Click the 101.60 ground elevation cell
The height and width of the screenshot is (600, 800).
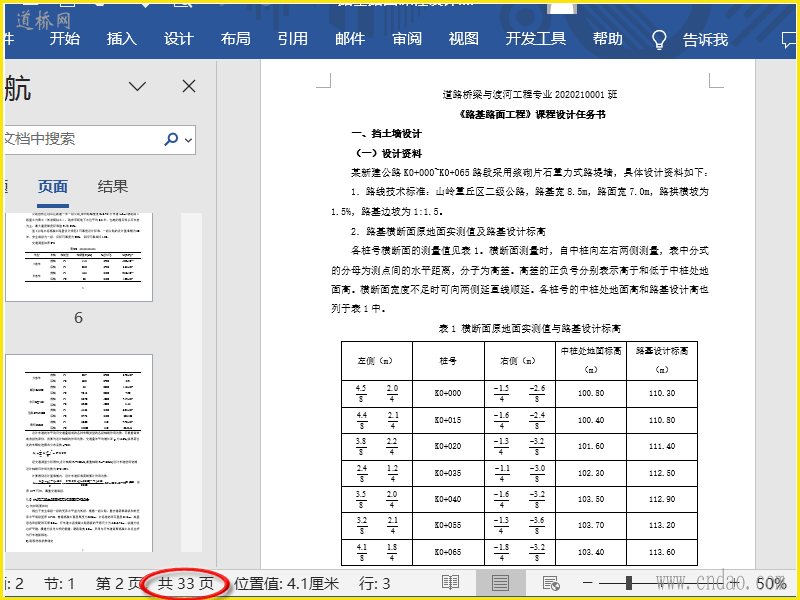point(591,446)
